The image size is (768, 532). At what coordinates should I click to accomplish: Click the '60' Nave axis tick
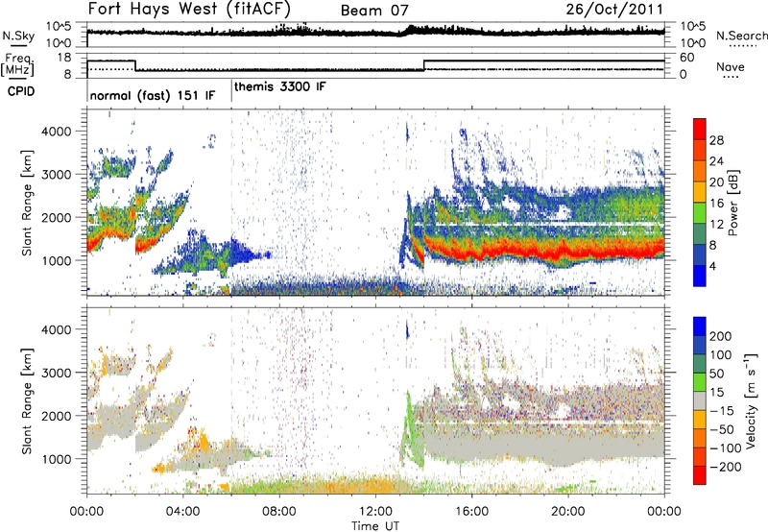[x=686, y=58]
